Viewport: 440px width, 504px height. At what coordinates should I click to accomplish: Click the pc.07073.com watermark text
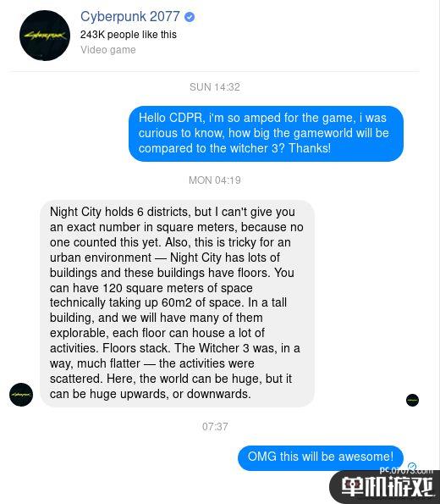(x=406, y=471)
